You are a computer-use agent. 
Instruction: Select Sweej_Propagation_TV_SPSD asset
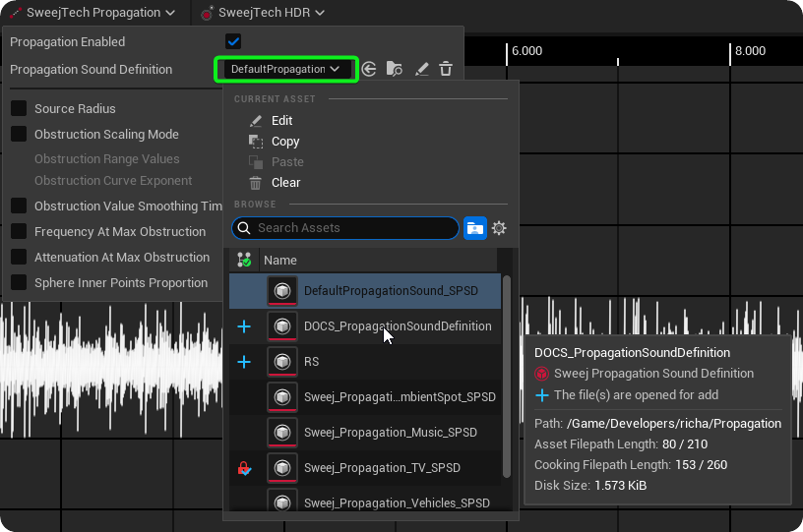click(x=365, y=467)
